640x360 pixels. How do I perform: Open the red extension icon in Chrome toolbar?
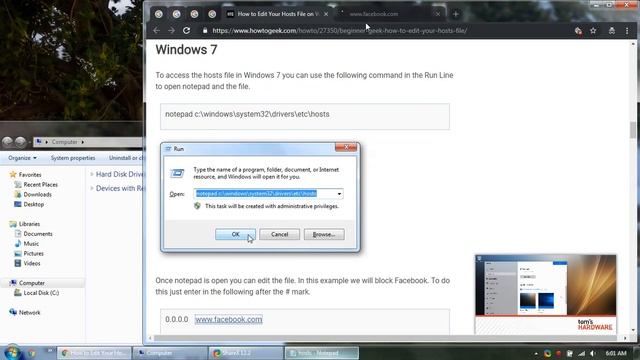pyautogui.click(x=578, y=31)
